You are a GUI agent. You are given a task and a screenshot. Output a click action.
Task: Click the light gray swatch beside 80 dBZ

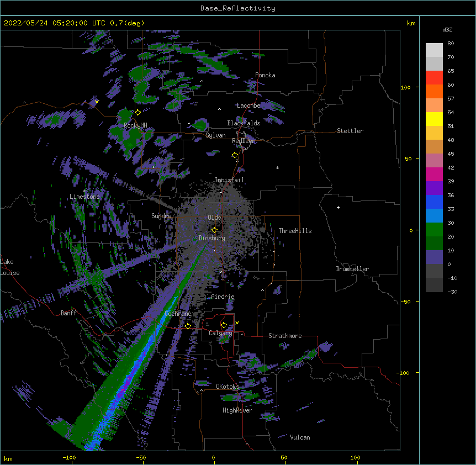click(x=434, y=50)
